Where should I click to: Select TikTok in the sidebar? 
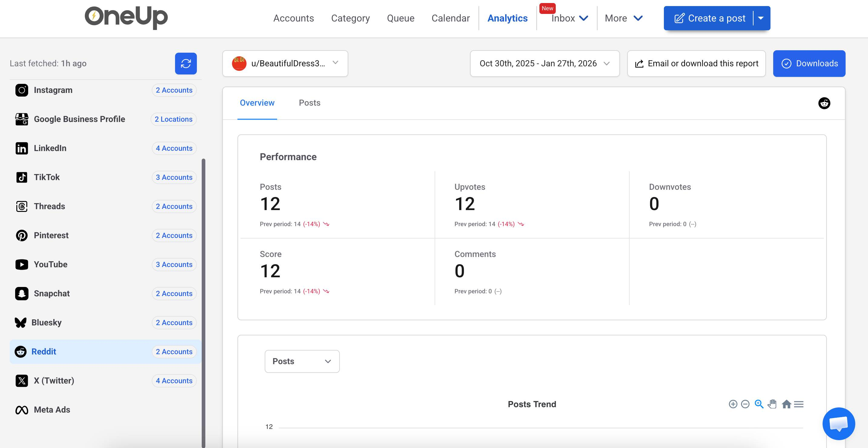47,177
